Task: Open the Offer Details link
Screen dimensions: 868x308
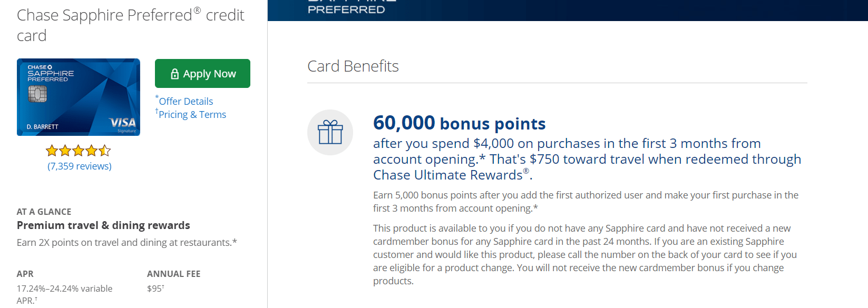Action: click(x=186, y=101)
